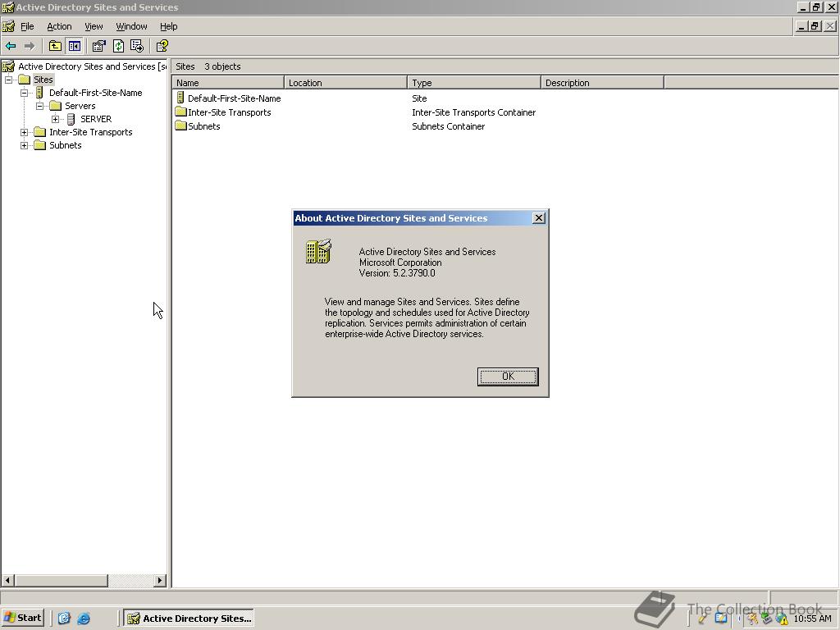Select Active Directory Sites and Services root node
The image size is (840, 630).
[x=92, y=66]
